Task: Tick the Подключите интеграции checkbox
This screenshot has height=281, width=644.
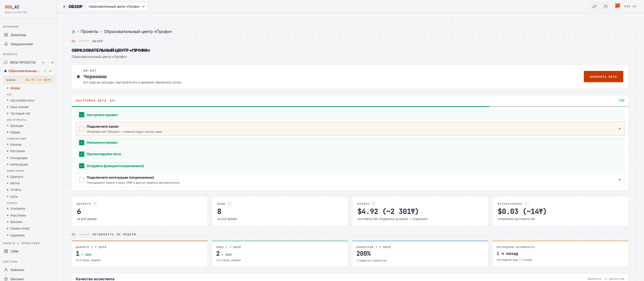Action: [82, 180]
